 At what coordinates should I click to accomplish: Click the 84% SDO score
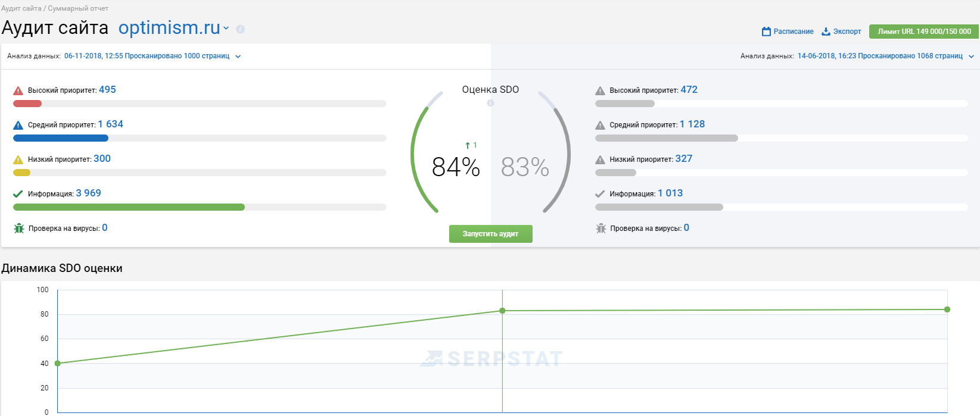pos(456,167)
